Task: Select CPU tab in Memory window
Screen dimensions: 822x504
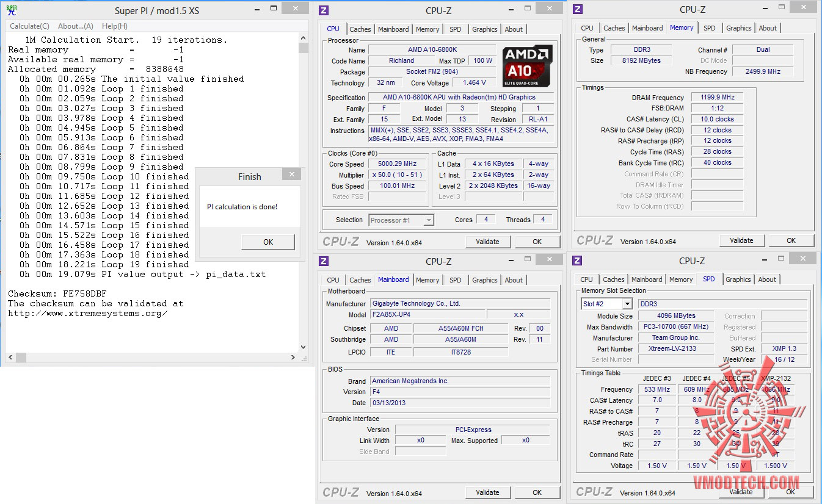Action: [x=587, y=28]
